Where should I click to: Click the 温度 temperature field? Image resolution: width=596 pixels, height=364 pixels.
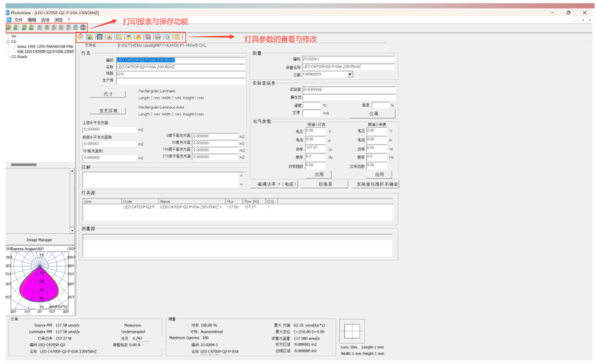[x=312, y=105]
